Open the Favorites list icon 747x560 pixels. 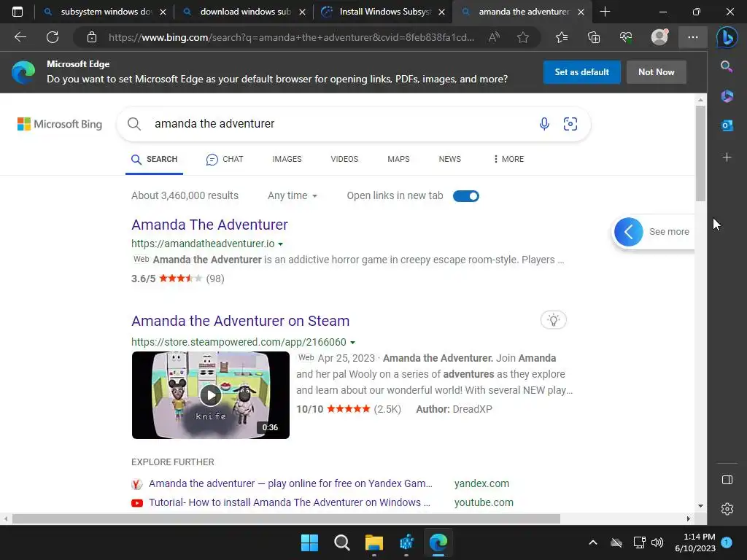click(562, 37)
